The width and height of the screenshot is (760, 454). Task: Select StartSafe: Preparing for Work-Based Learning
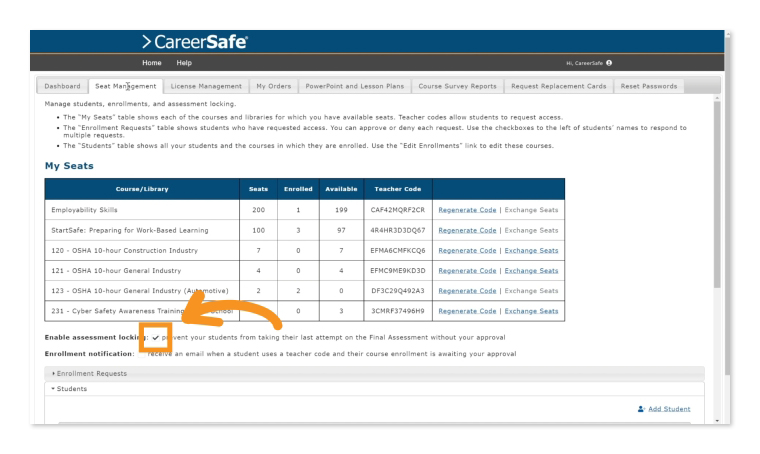130,231
